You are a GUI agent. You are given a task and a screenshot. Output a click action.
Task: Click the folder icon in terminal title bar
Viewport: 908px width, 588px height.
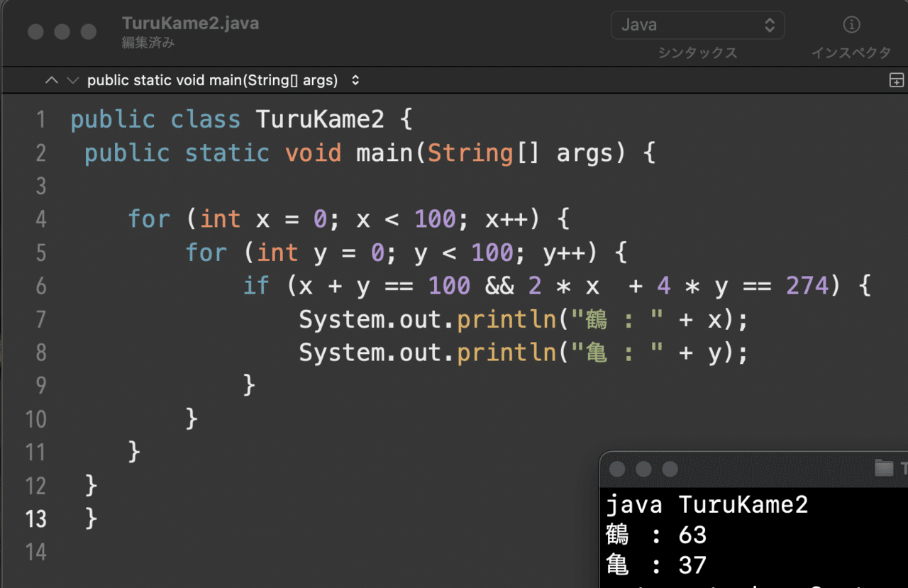click(x=884, y=468)
